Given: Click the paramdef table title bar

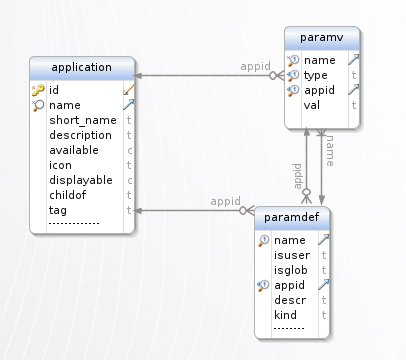Looking at the screenshot, I should tap(292, 218).
